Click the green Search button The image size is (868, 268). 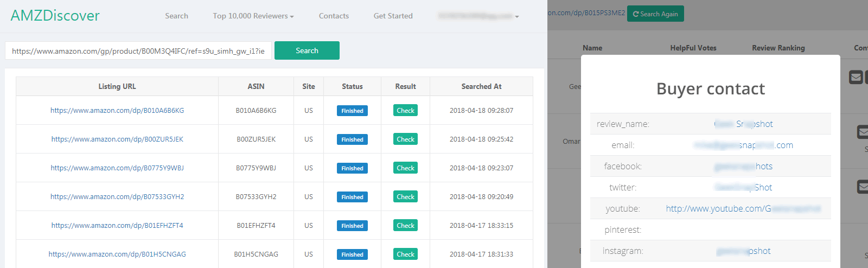[x=307, y=50]
